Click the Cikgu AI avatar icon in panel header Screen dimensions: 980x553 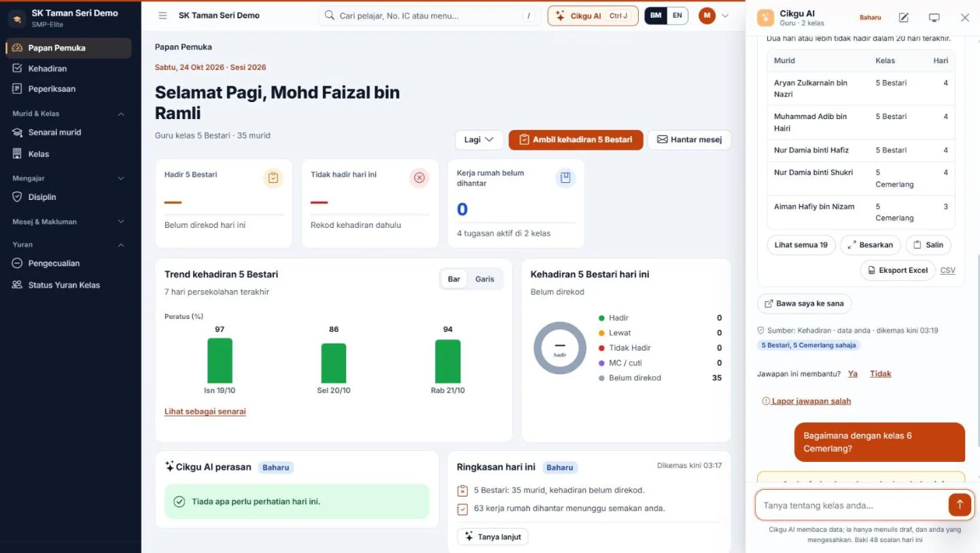click(765, 18)
